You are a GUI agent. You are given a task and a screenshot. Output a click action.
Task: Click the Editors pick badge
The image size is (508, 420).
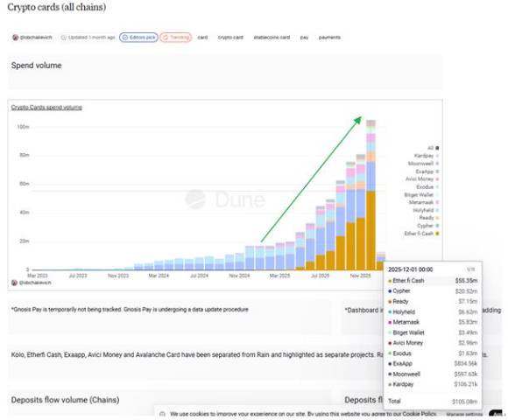138,38
